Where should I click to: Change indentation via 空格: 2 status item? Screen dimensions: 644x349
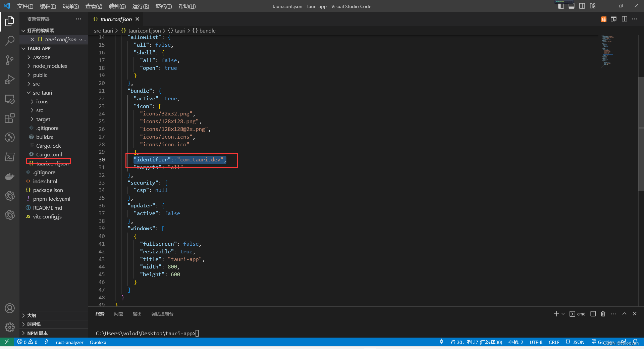[x=516, y=342]
